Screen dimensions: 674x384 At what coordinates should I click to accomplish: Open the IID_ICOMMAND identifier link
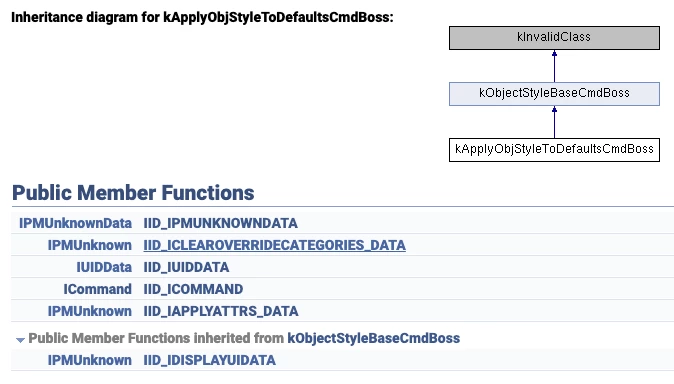tap(193, 289)
